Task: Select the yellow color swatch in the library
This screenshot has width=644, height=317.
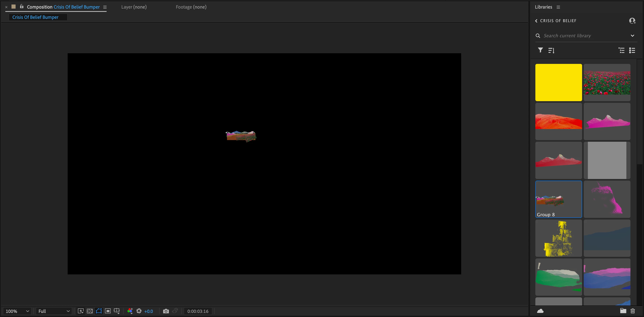Action: 559,83
